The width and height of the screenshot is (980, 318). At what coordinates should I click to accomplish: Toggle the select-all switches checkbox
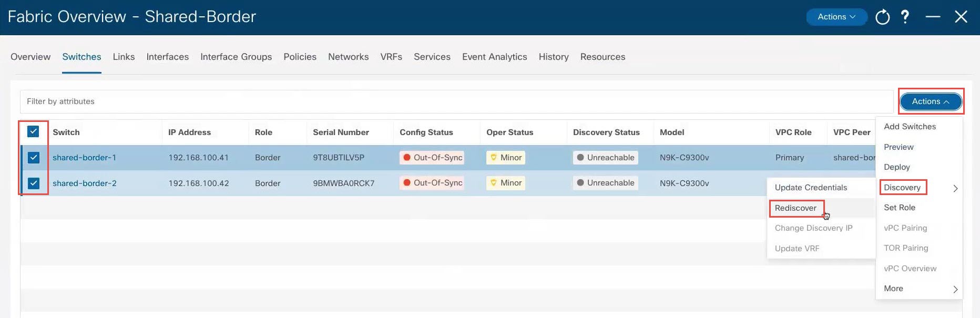pos(33,131)
